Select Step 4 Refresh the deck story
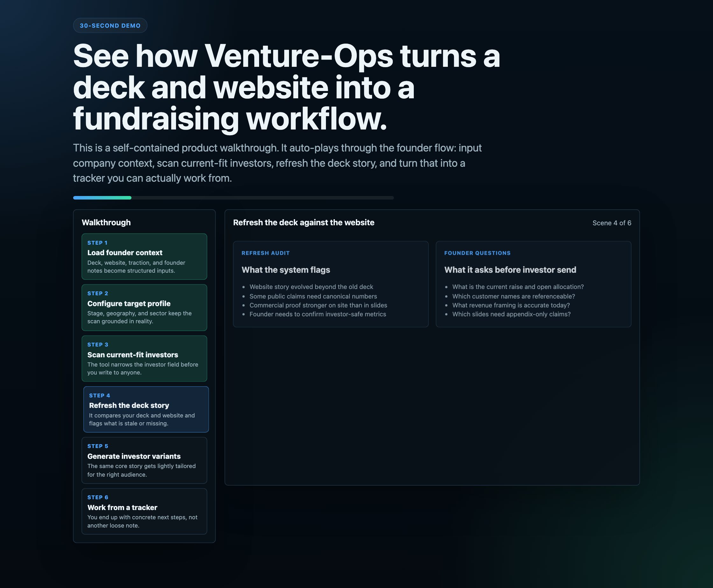 click(146, 409)
